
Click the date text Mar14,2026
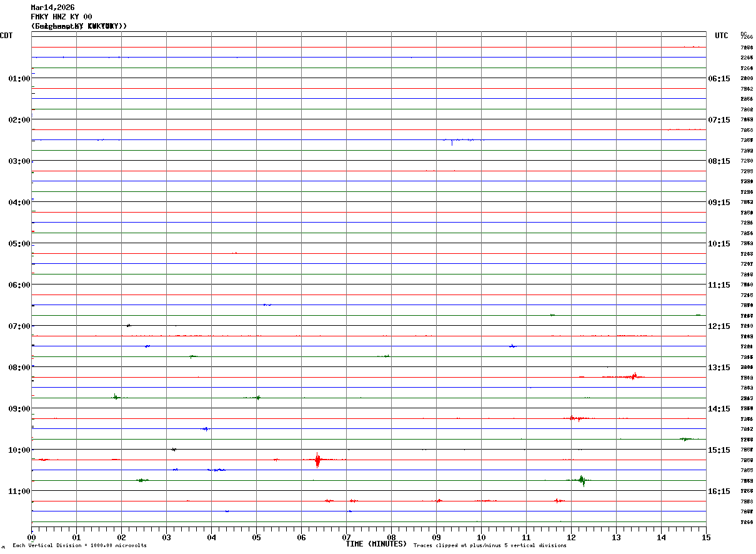[52, 8]
